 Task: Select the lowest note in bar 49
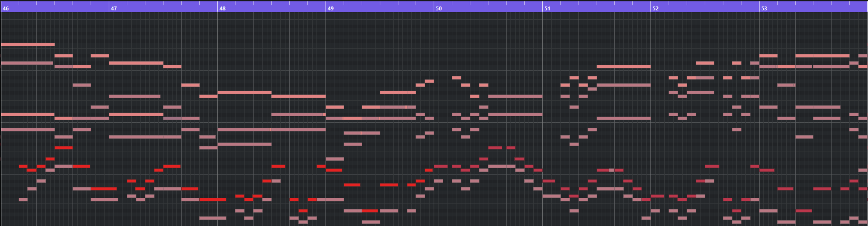[x=371, y=222]
